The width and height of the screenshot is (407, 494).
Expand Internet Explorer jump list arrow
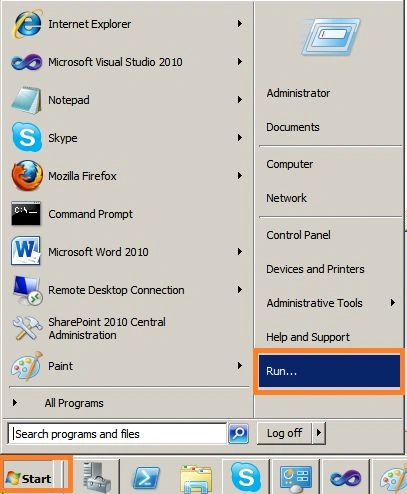(240, 23)
